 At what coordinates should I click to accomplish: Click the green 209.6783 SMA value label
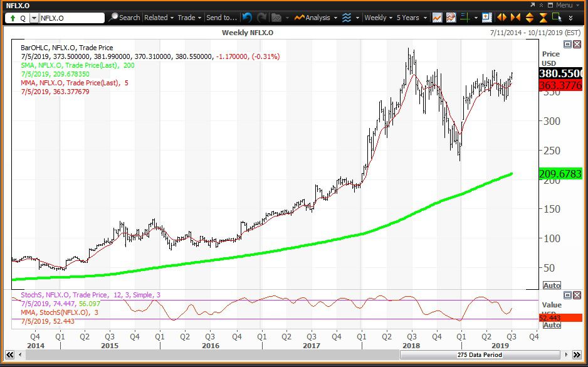pos(560,174)
